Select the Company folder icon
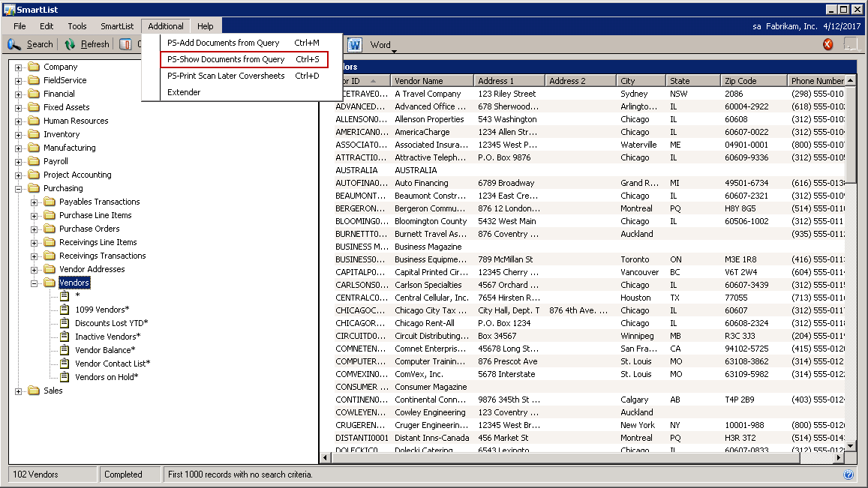Screen dimensions: 868x488 pyautogui.click(x=35, y=67)
